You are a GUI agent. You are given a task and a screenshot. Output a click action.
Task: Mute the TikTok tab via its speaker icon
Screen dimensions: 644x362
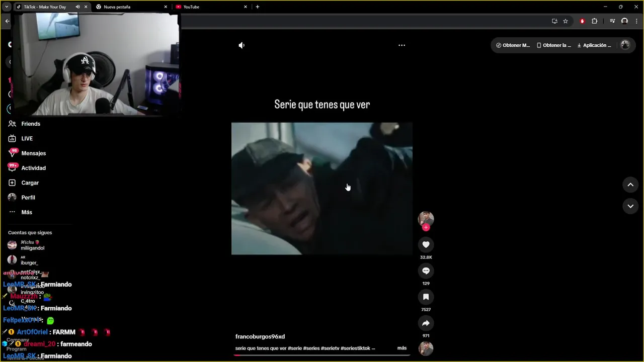(x=77, y=7)
